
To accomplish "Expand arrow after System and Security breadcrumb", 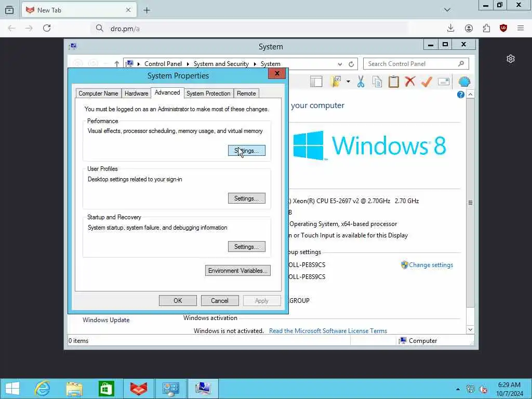I will tap(255, 64).
